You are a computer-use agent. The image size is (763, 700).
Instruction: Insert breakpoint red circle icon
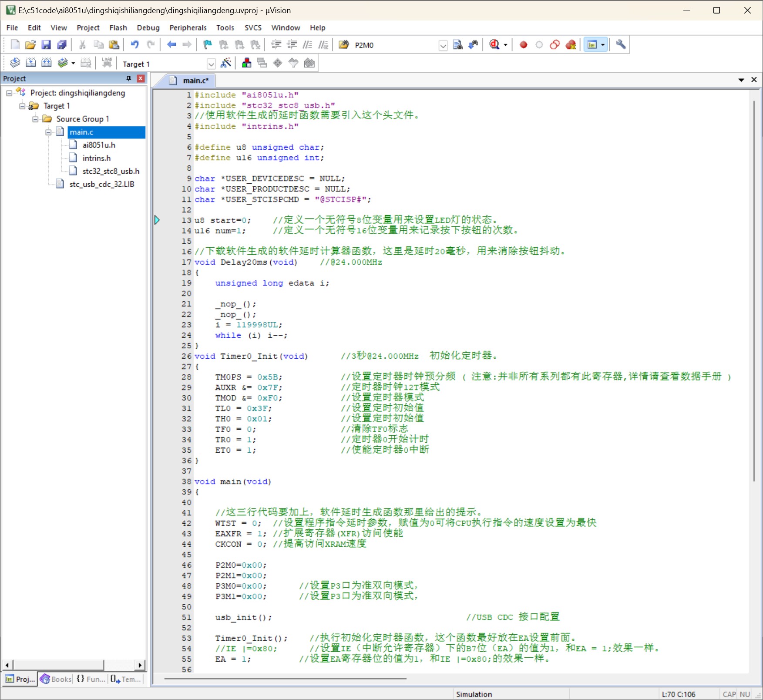[x=524, y=45]
